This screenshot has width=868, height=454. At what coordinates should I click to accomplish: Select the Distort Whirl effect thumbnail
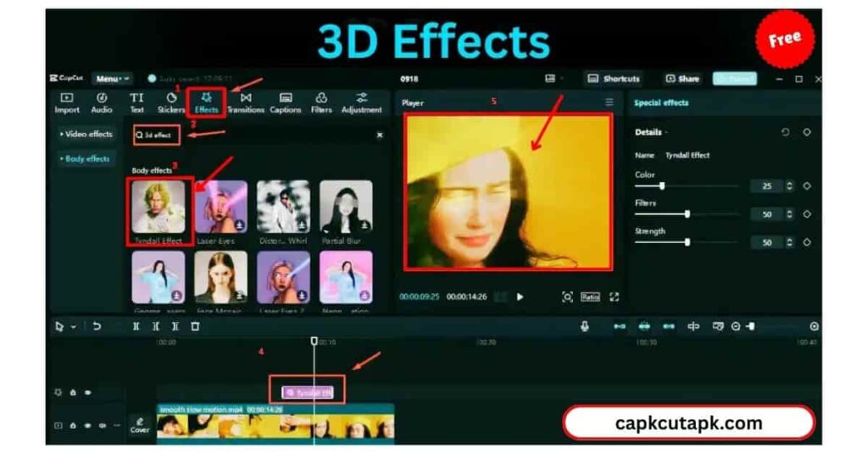[x=283, y=207]
